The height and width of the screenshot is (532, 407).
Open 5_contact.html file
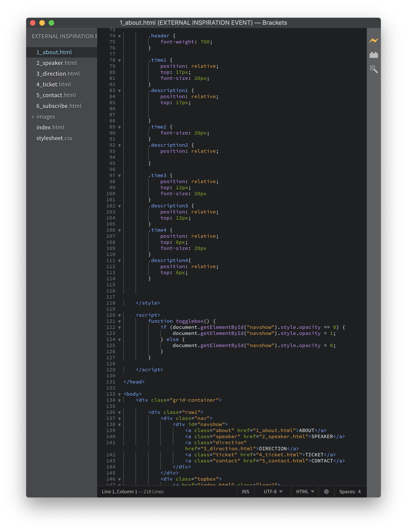(x=56, y=95)
